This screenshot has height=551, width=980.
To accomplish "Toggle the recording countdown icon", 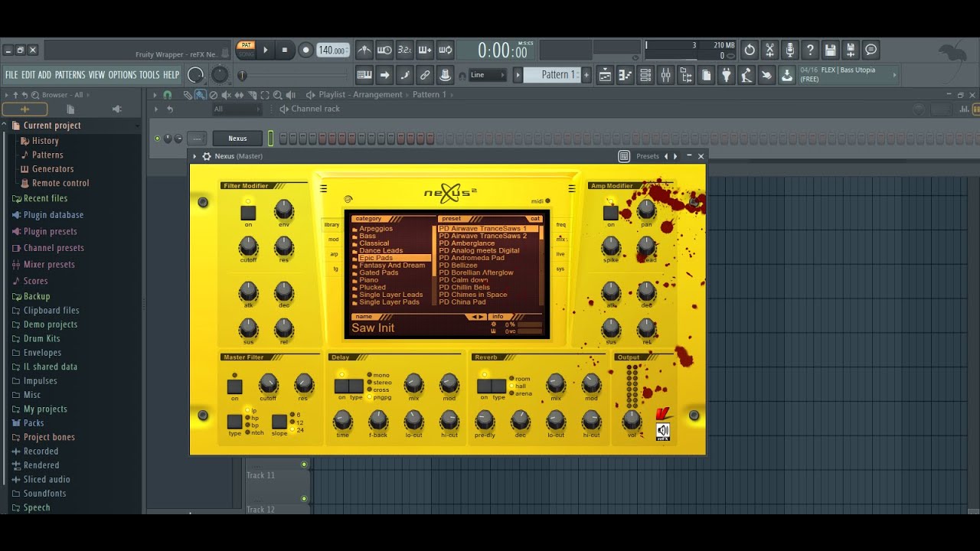I will [x=404, y=50].
